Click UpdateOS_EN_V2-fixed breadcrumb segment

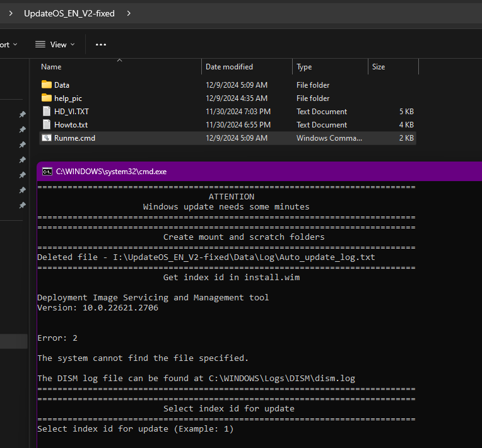click(69, 13)
